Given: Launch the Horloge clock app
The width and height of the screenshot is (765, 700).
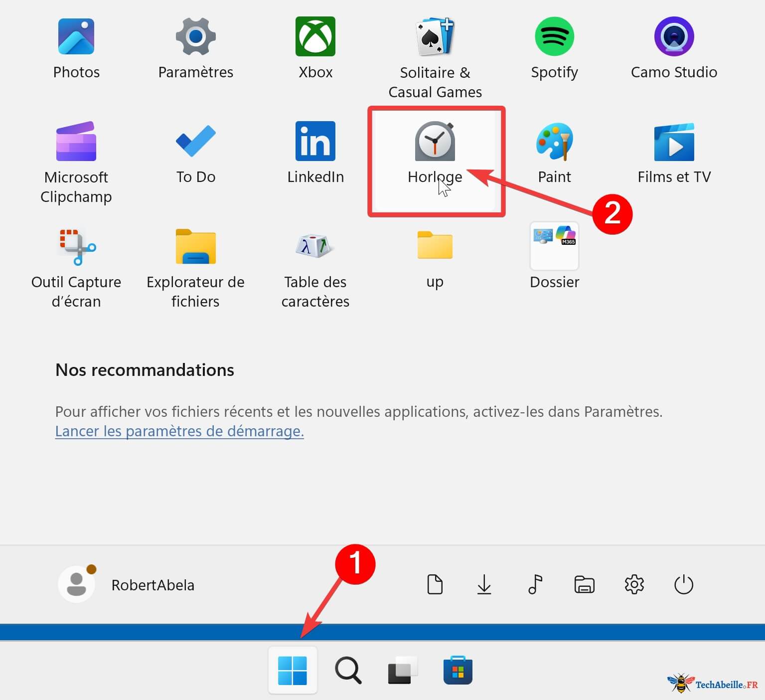Looking at the screenshot, I should (435, 154).
